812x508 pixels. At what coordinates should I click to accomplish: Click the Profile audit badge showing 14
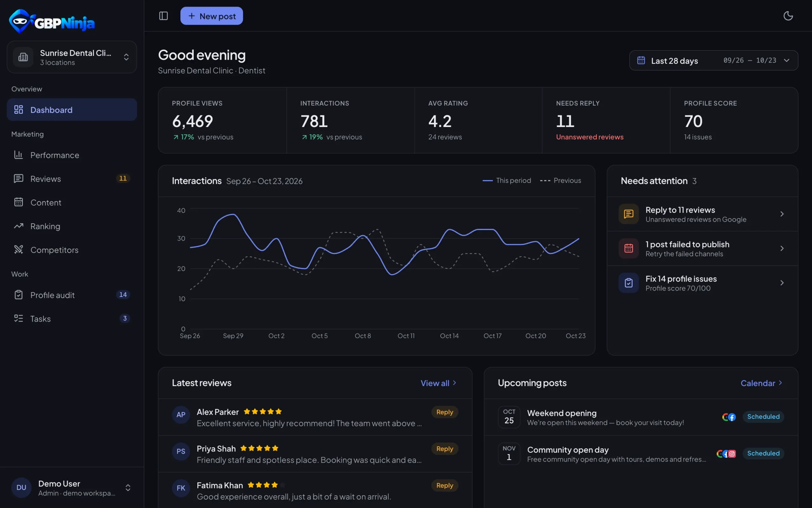coord(123,295)
